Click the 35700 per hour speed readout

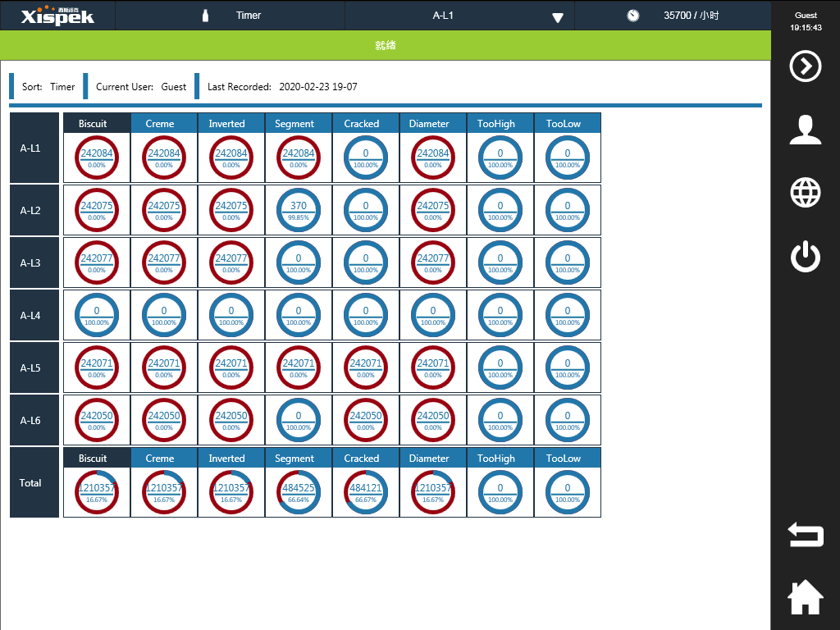691,16
